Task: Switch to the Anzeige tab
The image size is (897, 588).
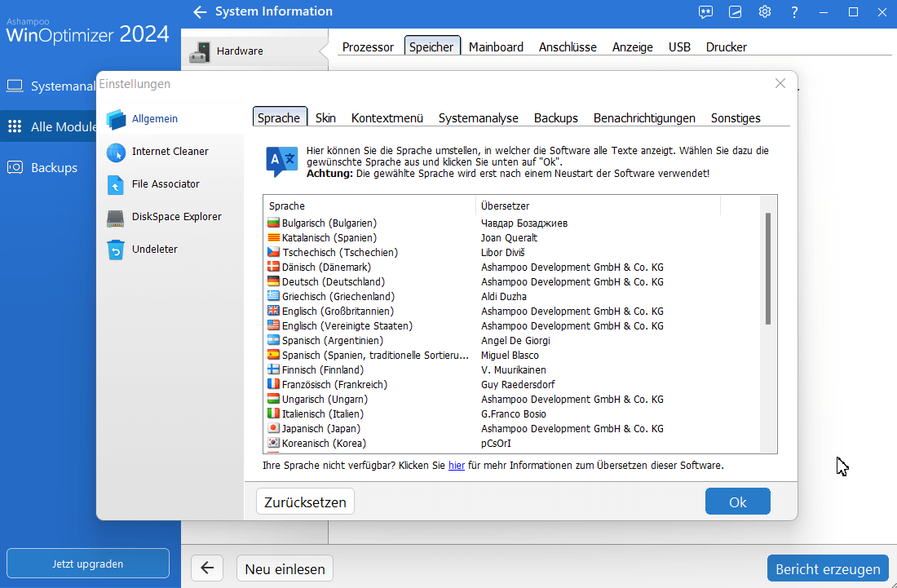Action: [x=633, y=47]
